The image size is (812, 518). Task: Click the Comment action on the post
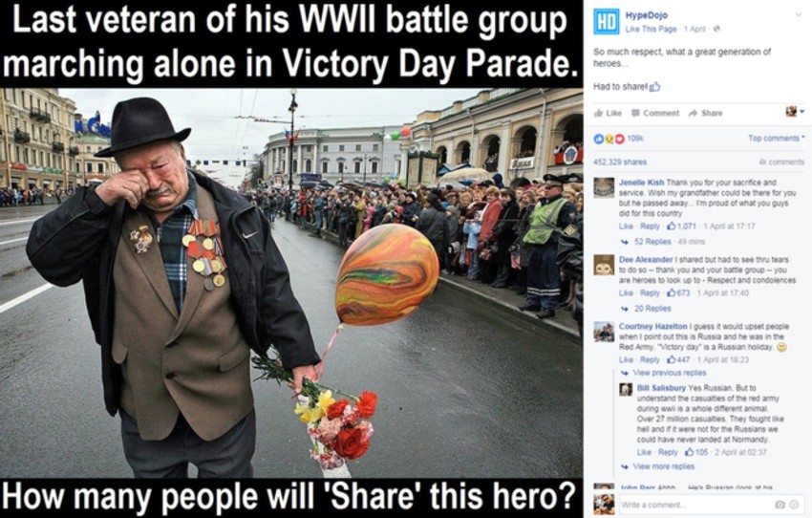pos(654,113)
